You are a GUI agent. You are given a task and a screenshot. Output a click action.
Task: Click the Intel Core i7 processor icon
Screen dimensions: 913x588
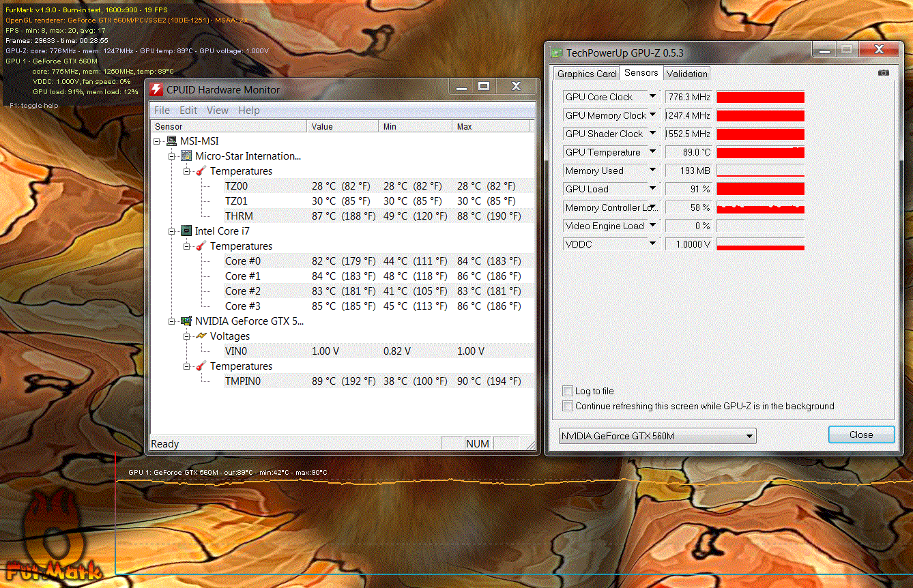[x=186, y=231]
